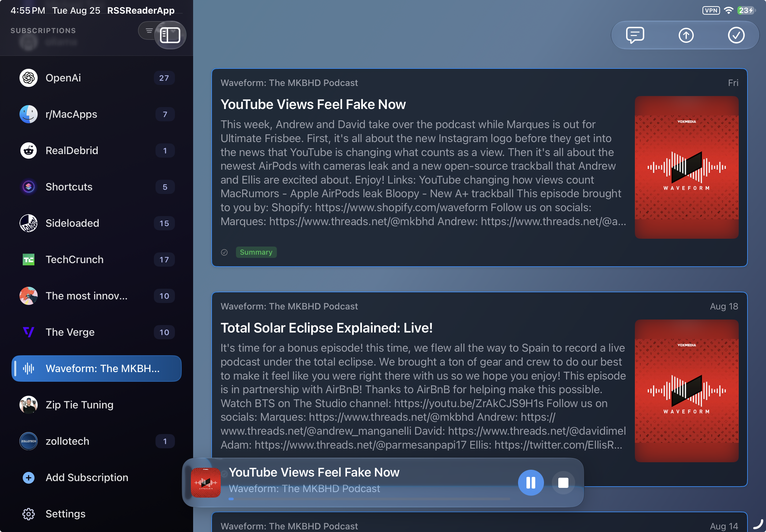Toggle the sidebar layout button
Image resolution: width=766 pixels, height=532 pixels.
coord(170,35)
